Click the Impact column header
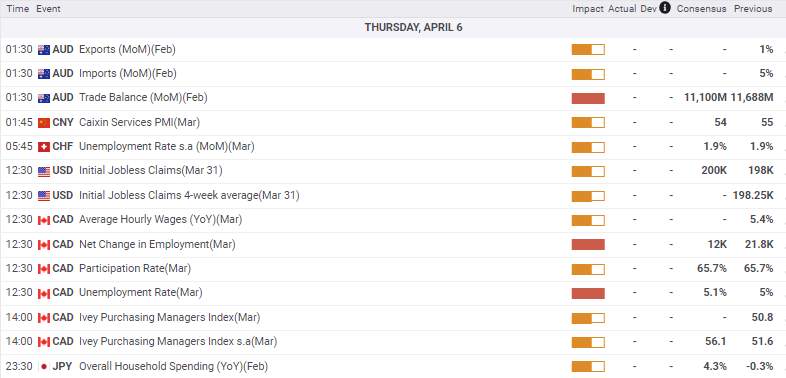 coord(588,9)
